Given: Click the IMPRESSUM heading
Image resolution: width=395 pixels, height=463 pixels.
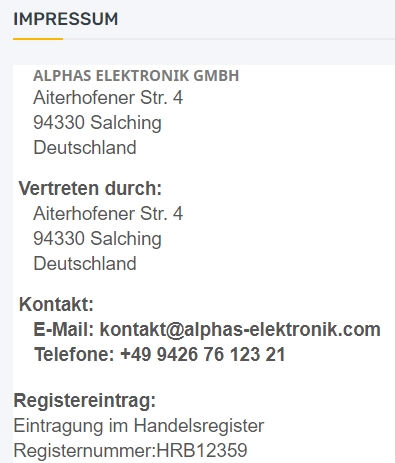Looking at the screenshot, I should pyautogui.click(x=65, y=19).
